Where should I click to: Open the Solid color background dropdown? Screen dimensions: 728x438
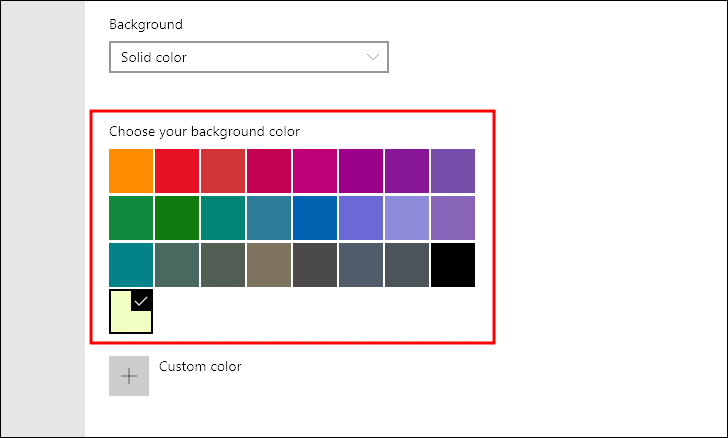click(249, 57)
